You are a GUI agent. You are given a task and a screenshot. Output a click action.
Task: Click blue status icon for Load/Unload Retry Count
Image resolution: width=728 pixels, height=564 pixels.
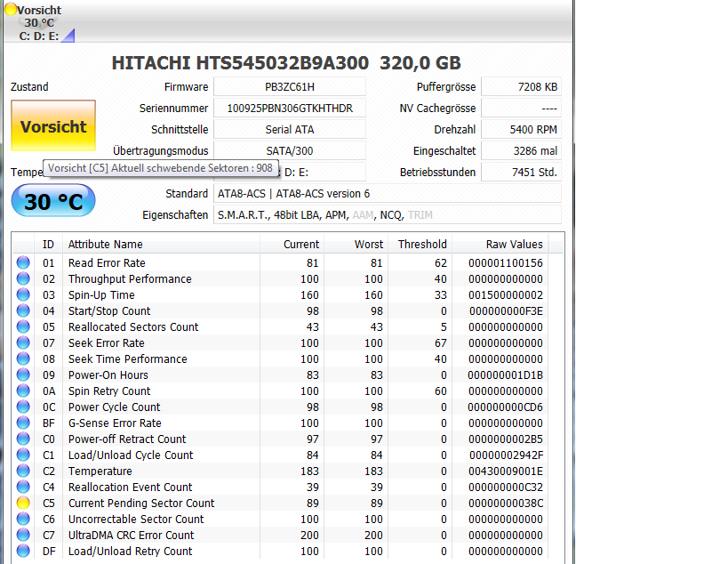(23, 551)
